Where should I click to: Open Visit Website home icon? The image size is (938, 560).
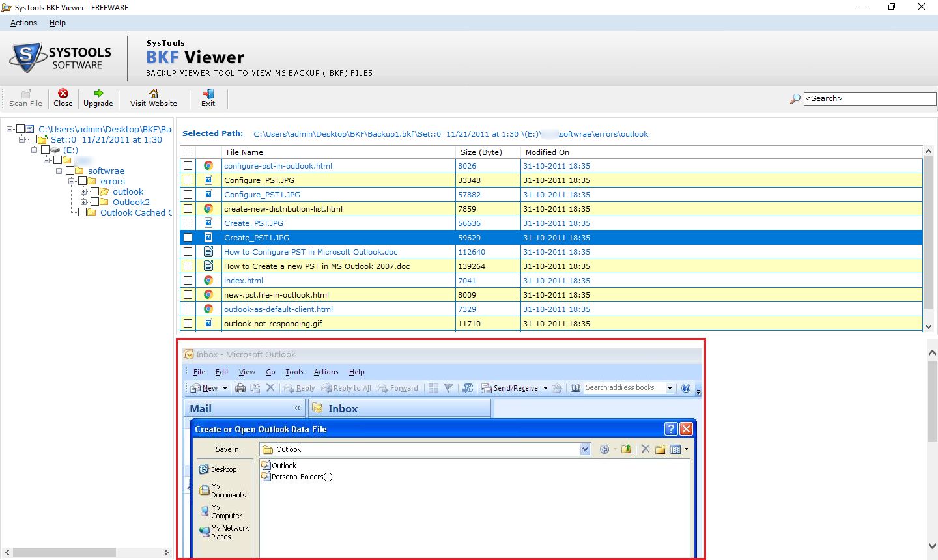pos(154,94)
